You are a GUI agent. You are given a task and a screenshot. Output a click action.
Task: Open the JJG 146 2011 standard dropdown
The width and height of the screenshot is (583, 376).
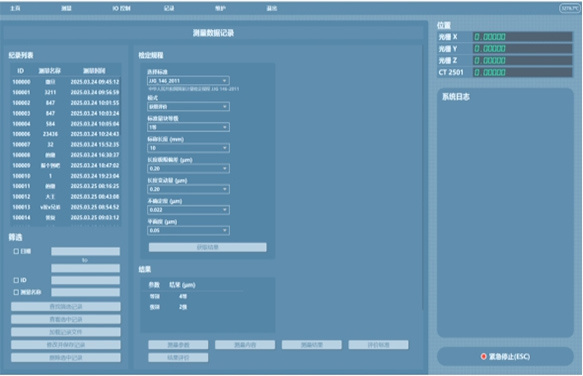pyautogui.click(x=188, y=81)
